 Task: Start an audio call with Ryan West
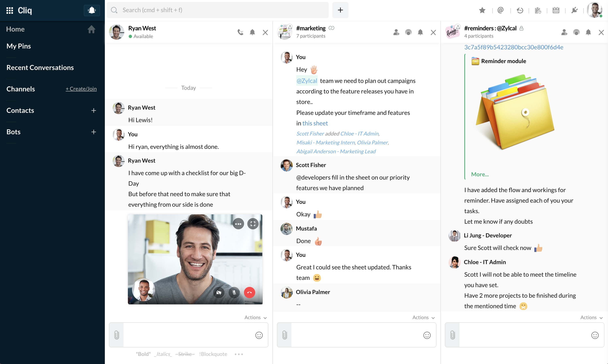[x=240, y=32]
